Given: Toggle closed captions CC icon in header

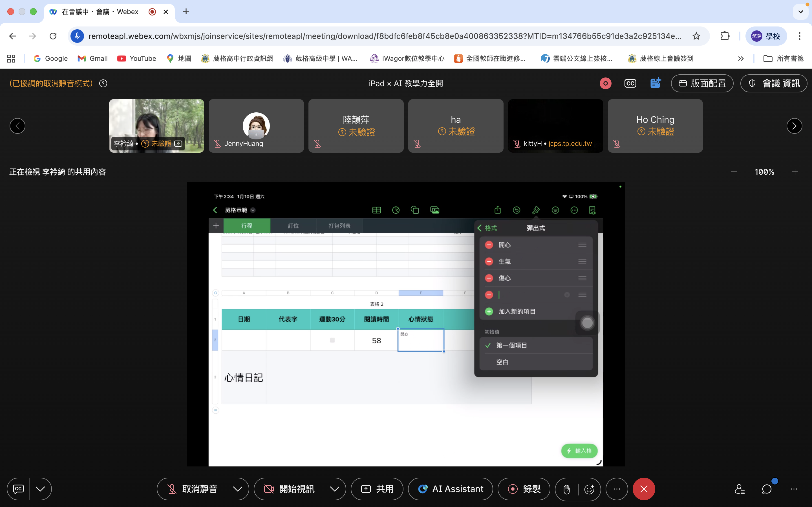Looking at the screenshot, I should (x=630, y=83).
